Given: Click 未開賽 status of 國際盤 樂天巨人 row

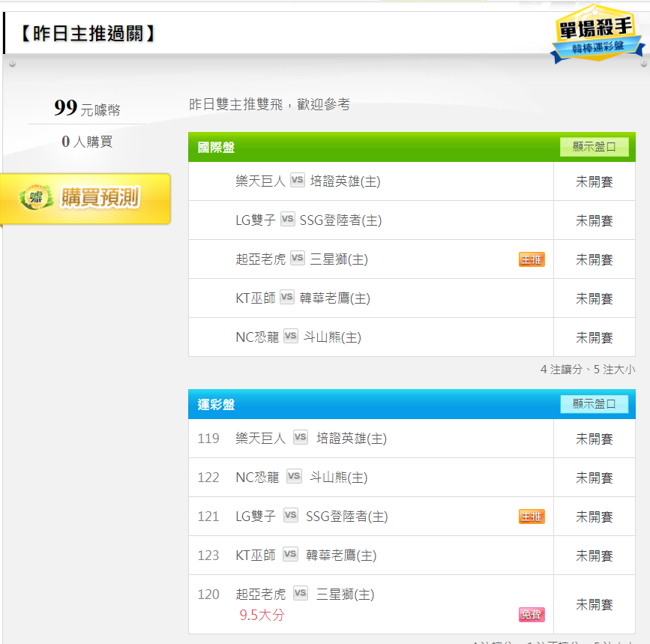Looking at the screenshot, I should tap(594, 182).
